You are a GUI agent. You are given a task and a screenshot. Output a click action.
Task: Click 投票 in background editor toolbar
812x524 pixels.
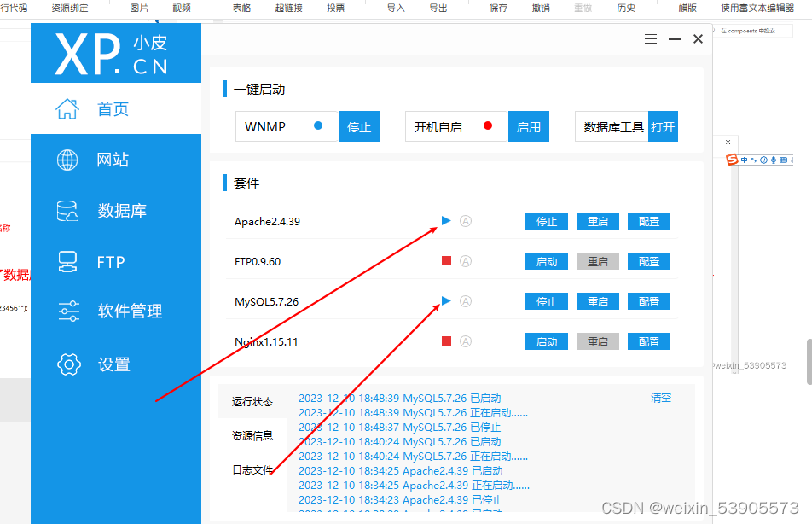click(335, 8)
